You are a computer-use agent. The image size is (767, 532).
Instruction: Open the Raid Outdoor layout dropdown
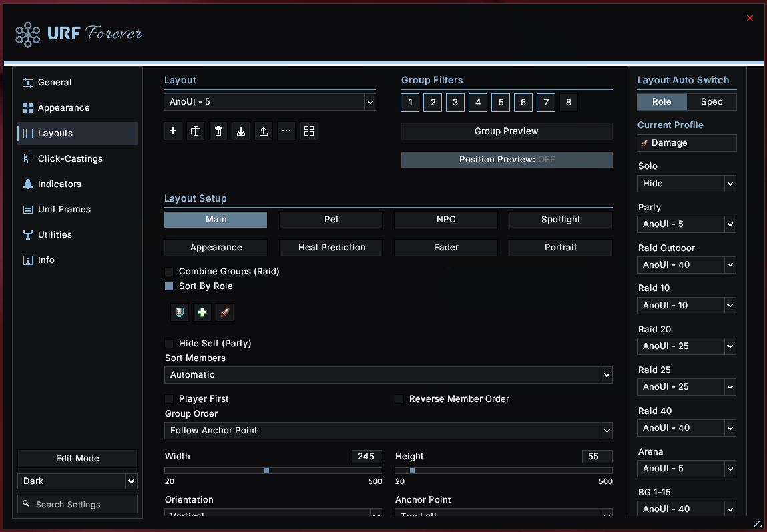(687, 265)
